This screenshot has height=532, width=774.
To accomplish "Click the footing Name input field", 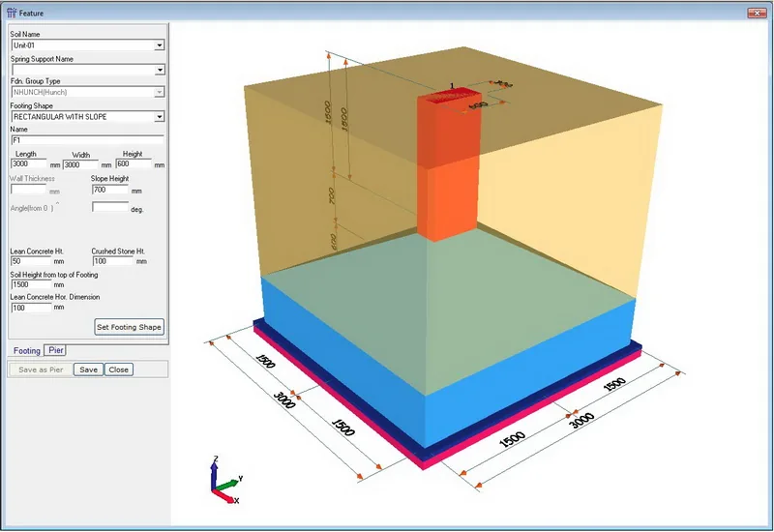I will tap(87, 140).
